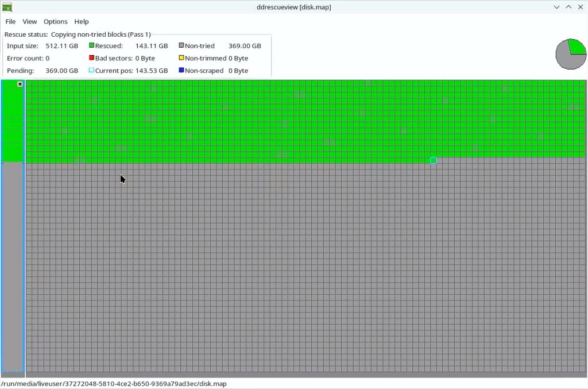The image size is (588, 389).
Task: Click the disk.map path in status bar
Action: [x=114, y=383]
